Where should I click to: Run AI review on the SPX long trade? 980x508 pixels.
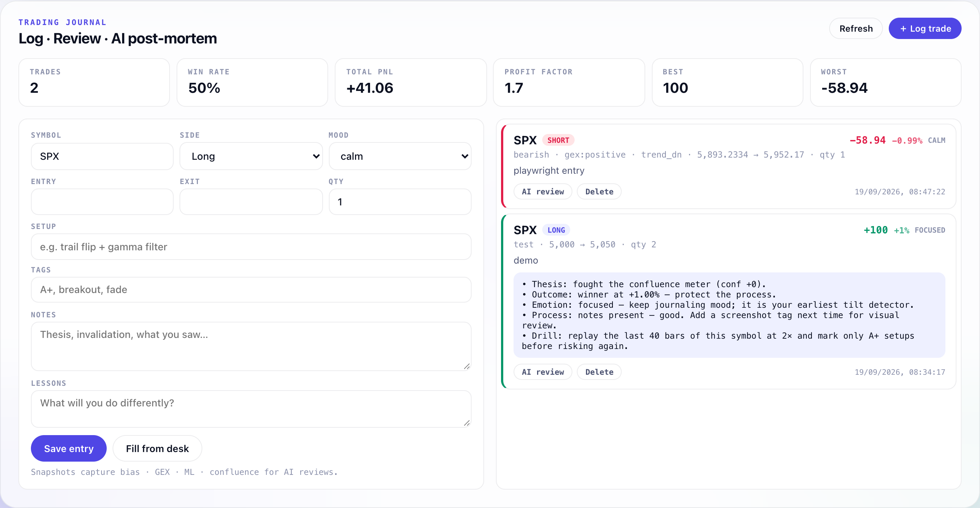click(543, 372)
